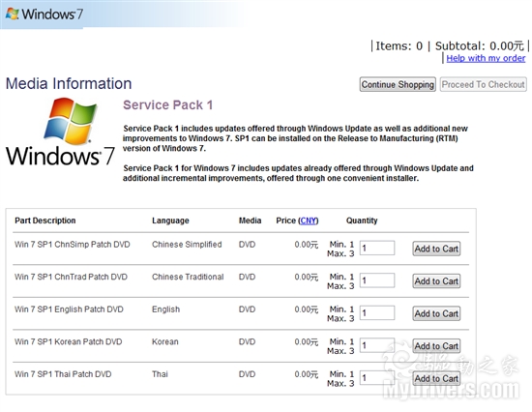
Task: Click the Korean language cell
Action: (x=164, y=341)
